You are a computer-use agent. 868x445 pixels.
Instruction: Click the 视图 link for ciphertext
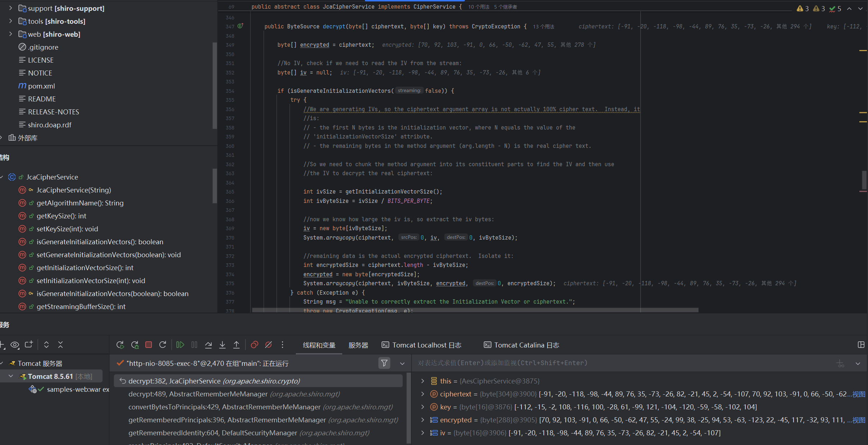[x=859, y=394]
